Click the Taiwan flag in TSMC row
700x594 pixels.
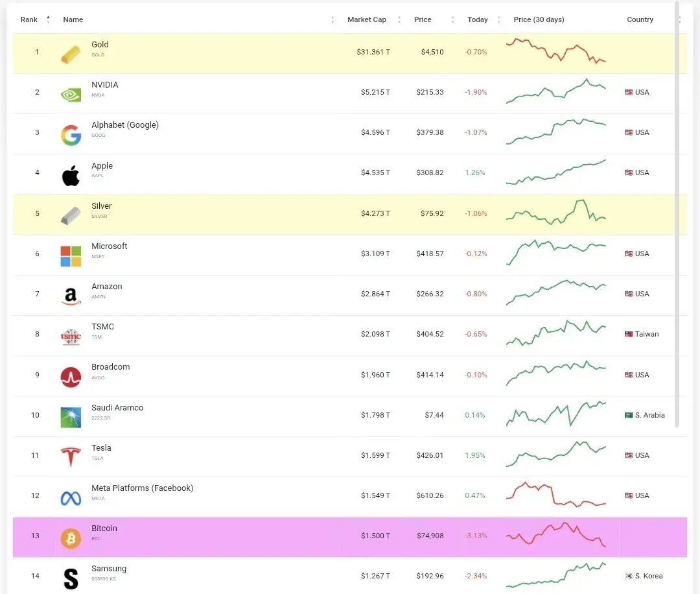pyautogui.click(x=629, y=334)
